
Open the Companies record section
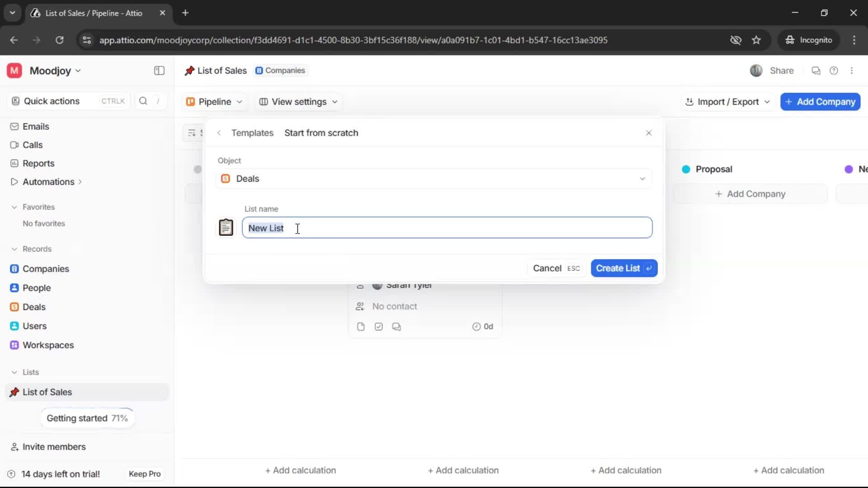click(46, 268)
